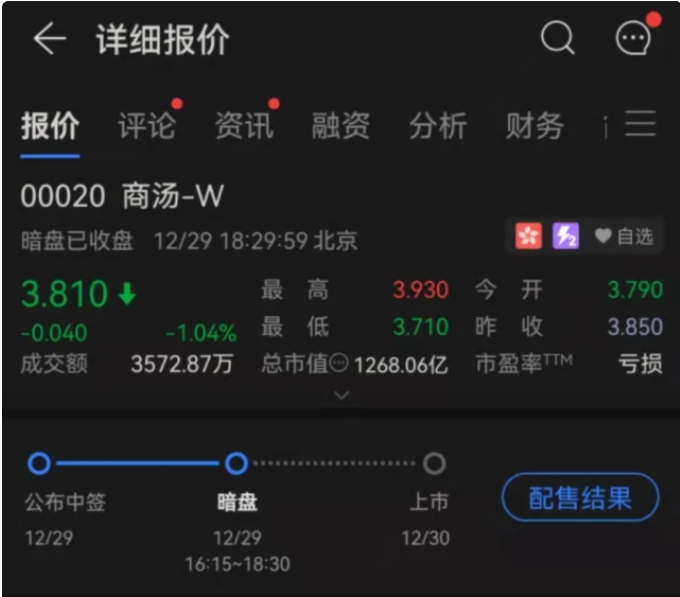The image size is (680, 597).
Task: Add stock to 自选 watchlist
Action: click(x=624, y=236)
